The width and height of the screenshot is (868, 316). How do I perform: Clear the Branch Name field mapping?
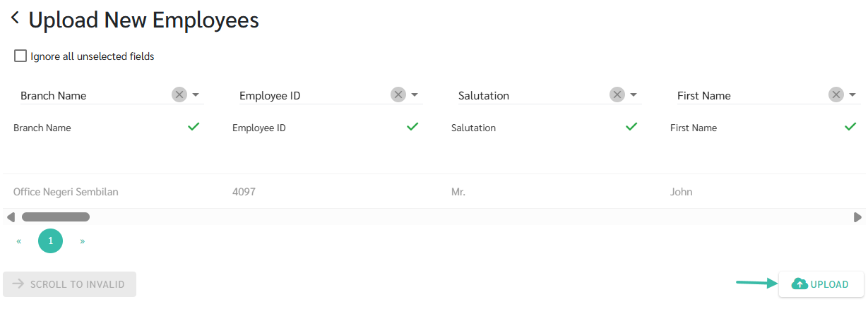(x=179, y=95)
